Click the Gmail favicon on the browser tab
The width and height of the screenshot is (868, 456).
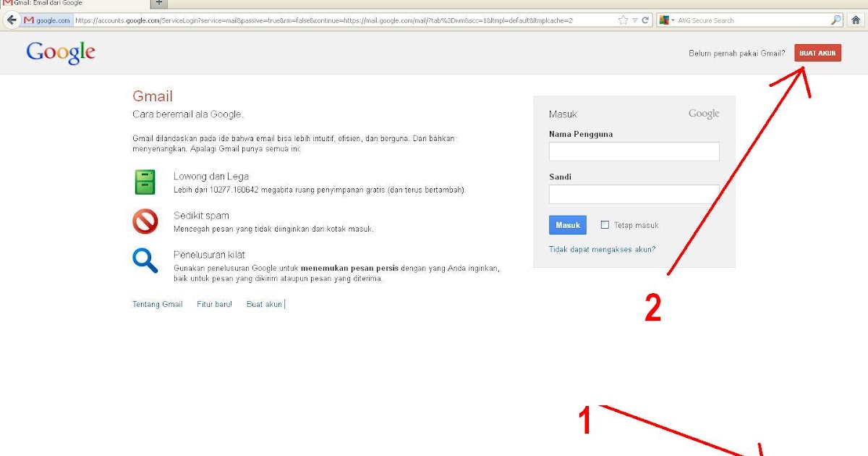click(8, 3)
